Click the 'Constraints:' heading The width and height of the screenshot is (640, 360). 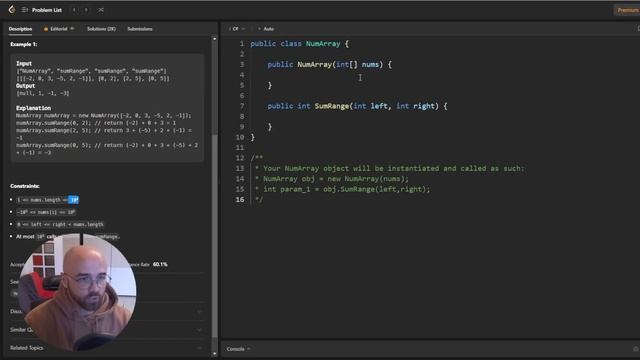25,186
